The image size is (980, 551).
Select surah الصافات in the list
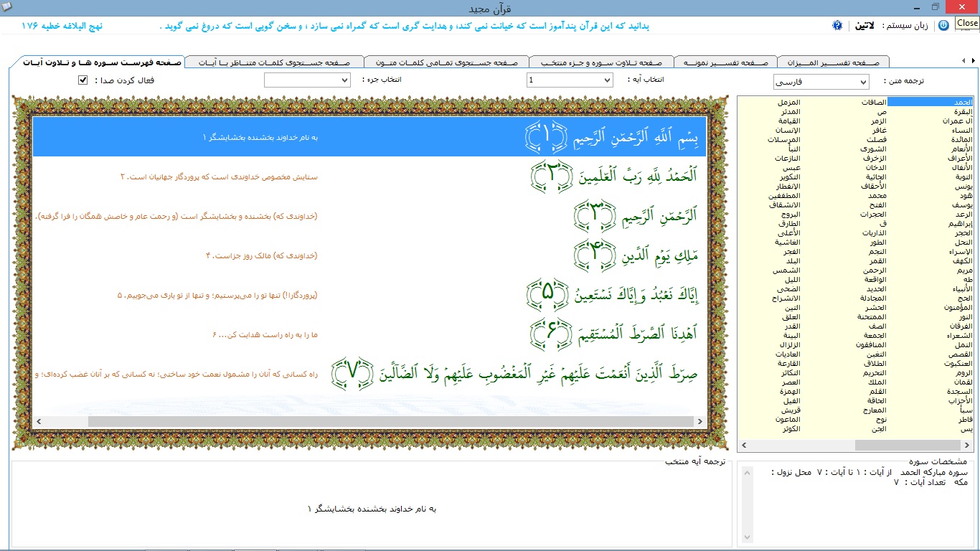tap(873, 103)
